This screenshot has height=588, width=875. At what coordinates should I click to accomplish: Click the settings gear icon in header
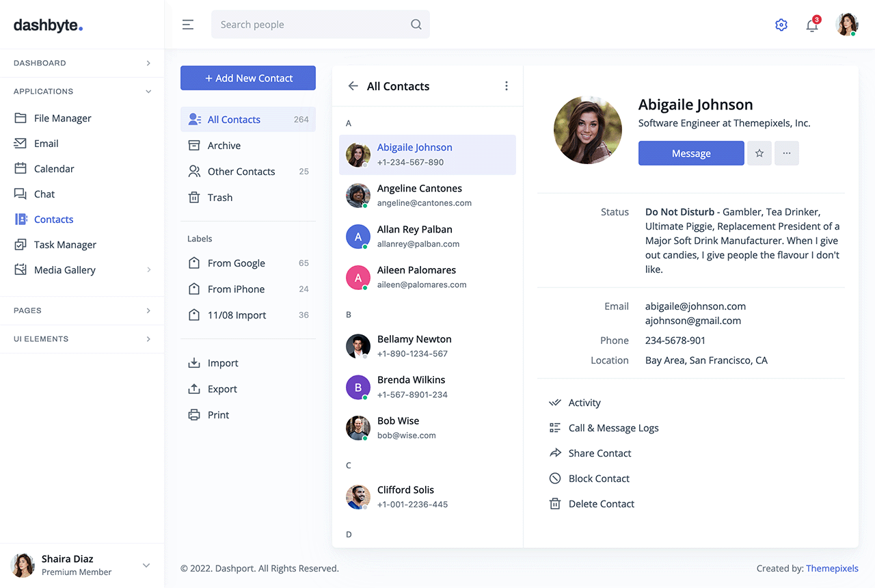tap(781, 25)
